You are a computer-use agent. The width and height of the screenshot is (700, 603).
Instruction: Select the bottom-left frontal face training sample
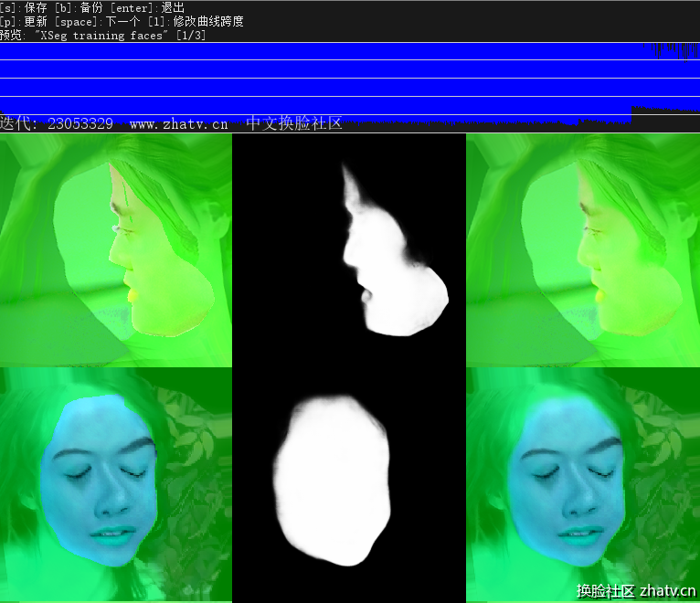coord(116,485)
